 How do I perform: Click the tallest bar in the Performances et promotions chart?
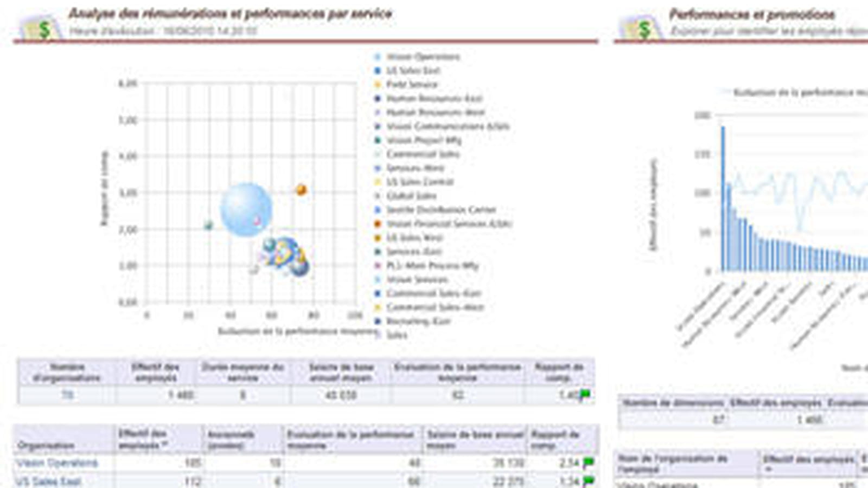pos(723,198)
